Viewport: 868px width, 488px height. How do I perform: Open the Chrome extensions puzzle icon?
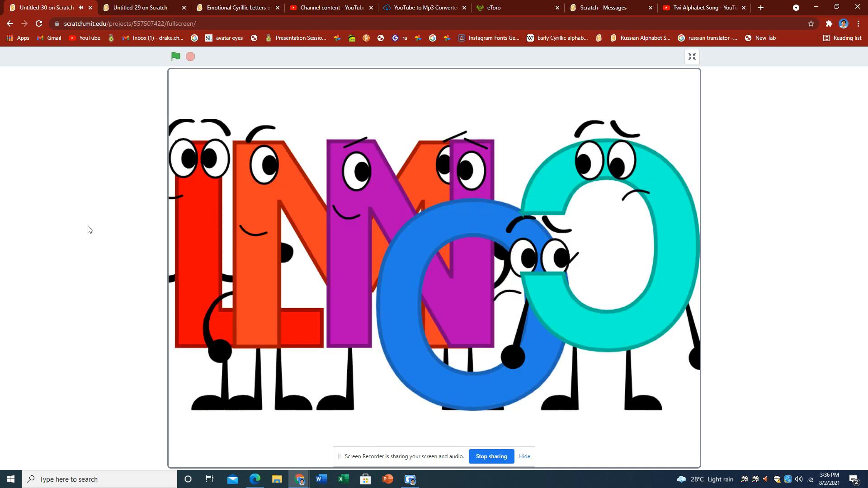tap(829, 23)
